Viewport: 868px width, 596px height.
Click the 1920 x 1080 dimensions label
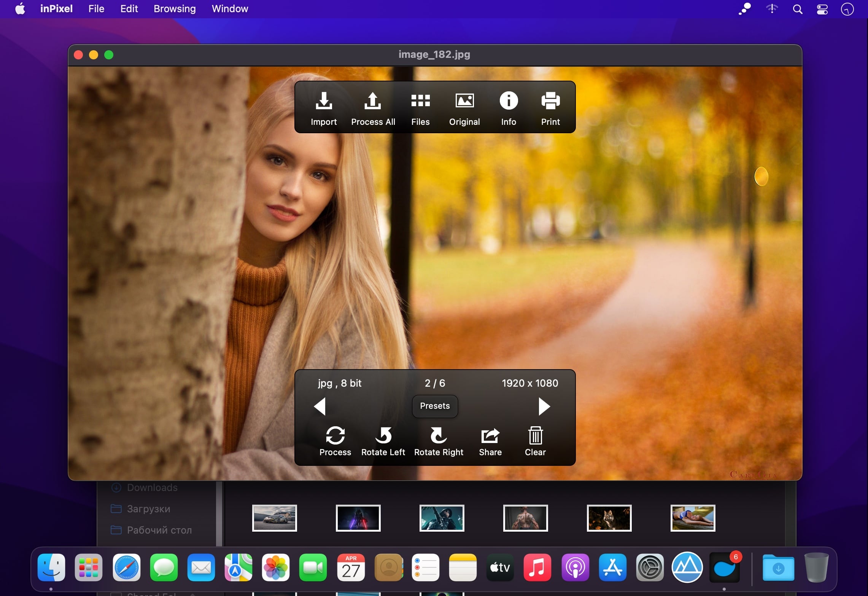[x=530, y=383]
